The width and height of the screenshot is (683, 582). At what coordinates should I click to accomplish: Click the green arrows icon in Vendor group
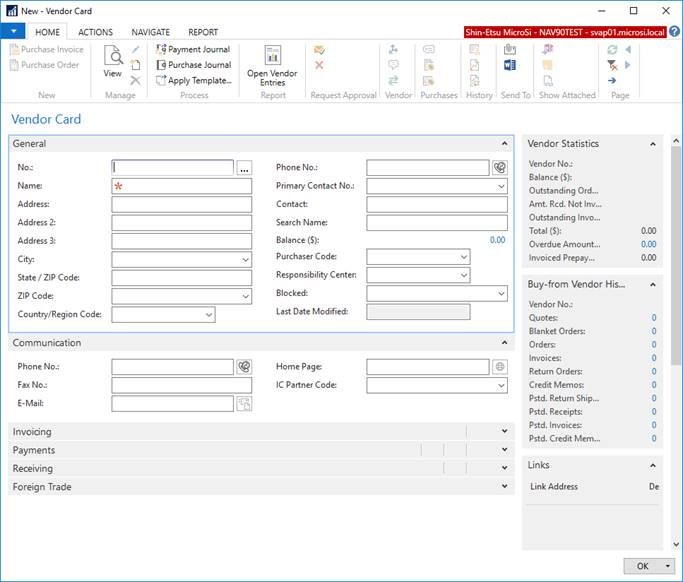pos(393,80)
